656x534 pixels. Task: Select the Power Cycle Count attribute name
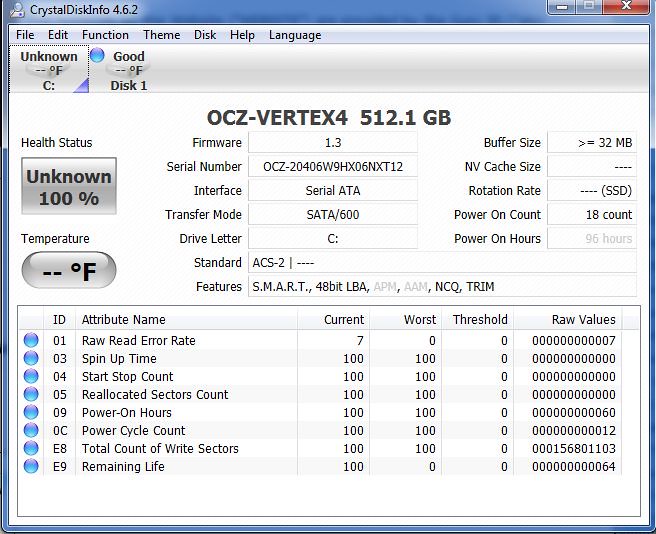pyautogui.click(x=133, y=431)
